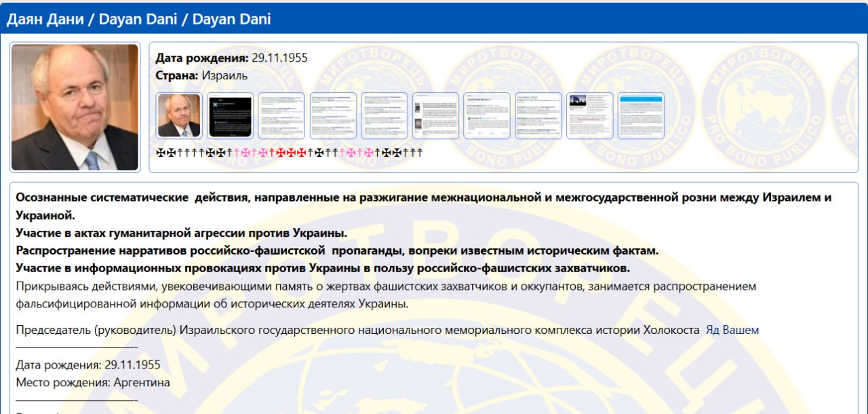Click lower "Дата рождения: 29.11.1955" above birthplace

click(x=88, y=365)
